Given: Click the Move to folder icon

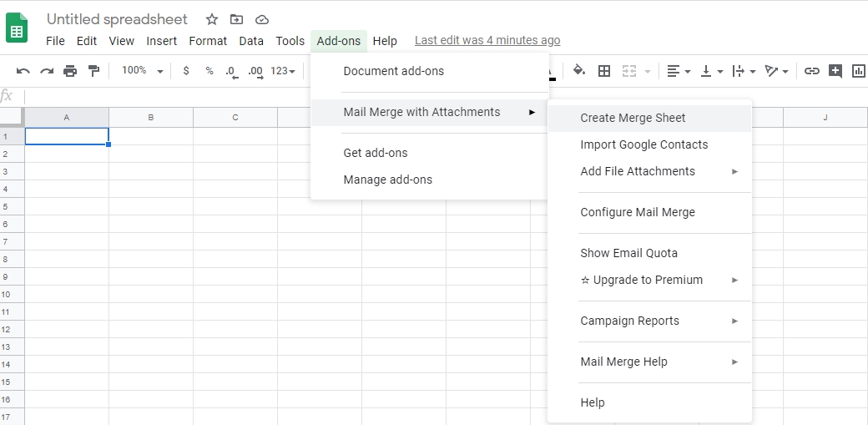Looking at the screenshot, I should click(236, 19).
